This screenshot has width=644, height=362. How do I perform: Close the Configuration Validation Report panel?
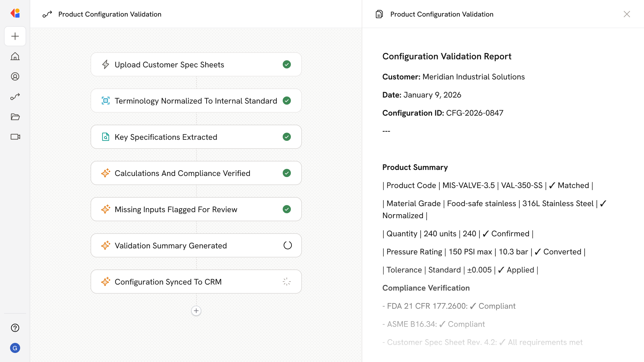click(627, 14)
